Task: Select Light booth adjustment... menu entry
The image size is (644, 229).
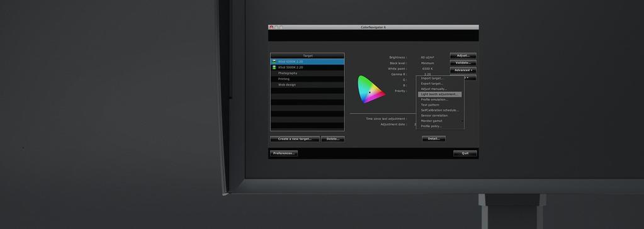Action: 440,94
